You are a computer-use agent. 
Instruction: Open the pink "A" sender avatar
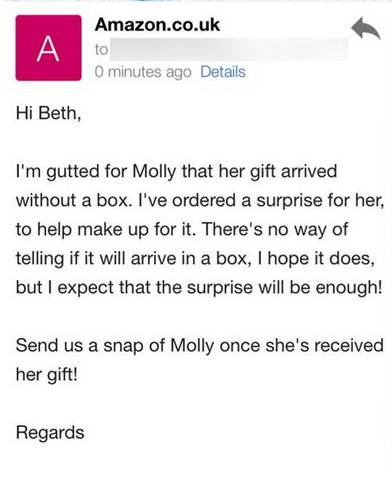48,48
